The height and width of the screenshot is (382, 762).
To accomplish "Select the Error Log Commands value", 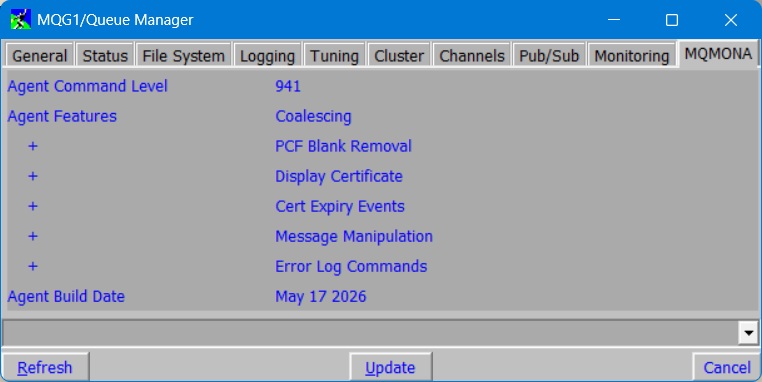I will point(351,266).
